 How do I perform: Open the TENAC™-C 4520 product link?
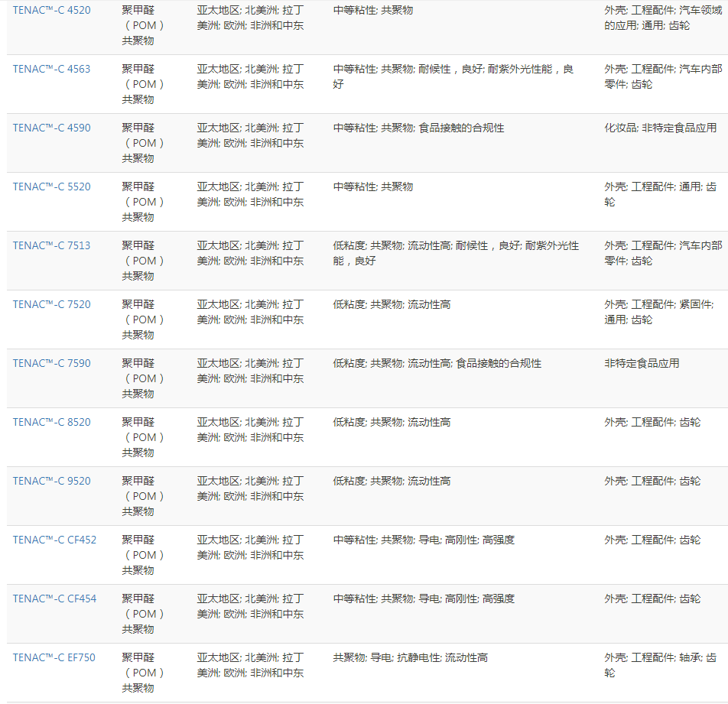51,10
